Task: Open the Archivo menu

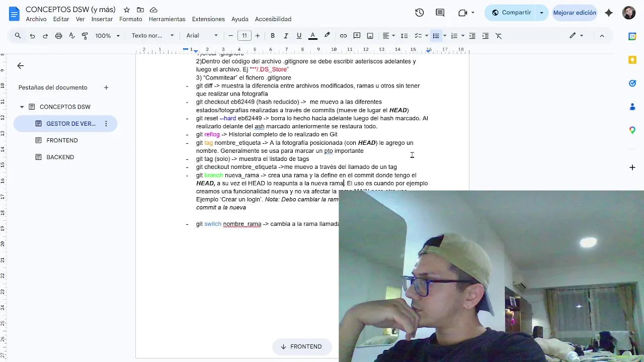Action: click(36, 19)
